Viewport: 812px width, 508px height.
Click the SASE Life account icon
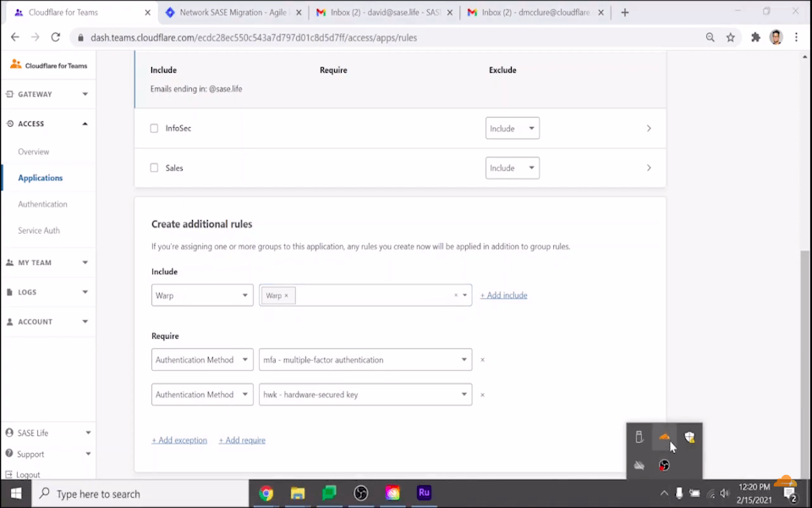coord(9,433)
